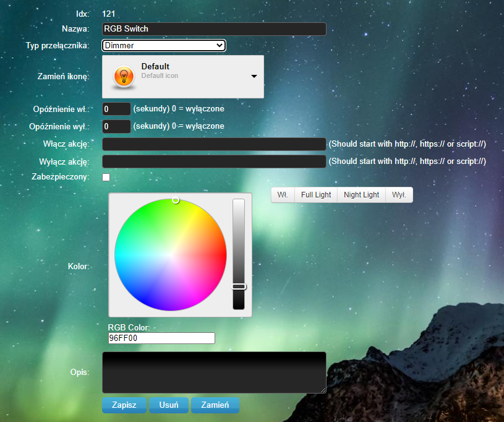Image resolution: width=504 pixels, height=422 pixels.
Task: Click the RGB Color hex field 96FF00
Action: click(x=161, y=338)
